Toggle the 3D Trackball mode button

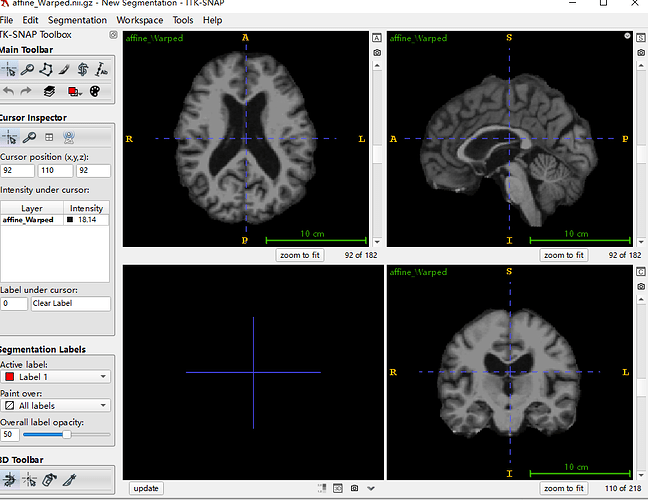(x=10, y=481)
